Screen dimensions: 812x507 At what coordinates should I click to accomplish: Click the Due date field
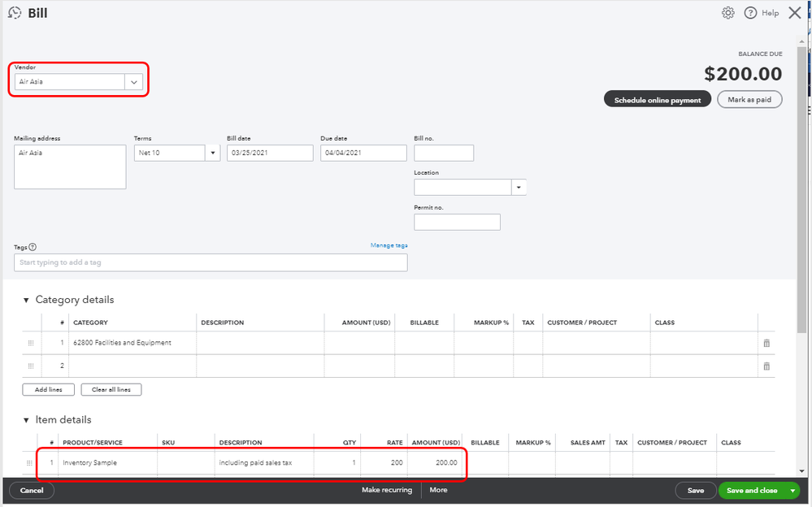point(363,153)
